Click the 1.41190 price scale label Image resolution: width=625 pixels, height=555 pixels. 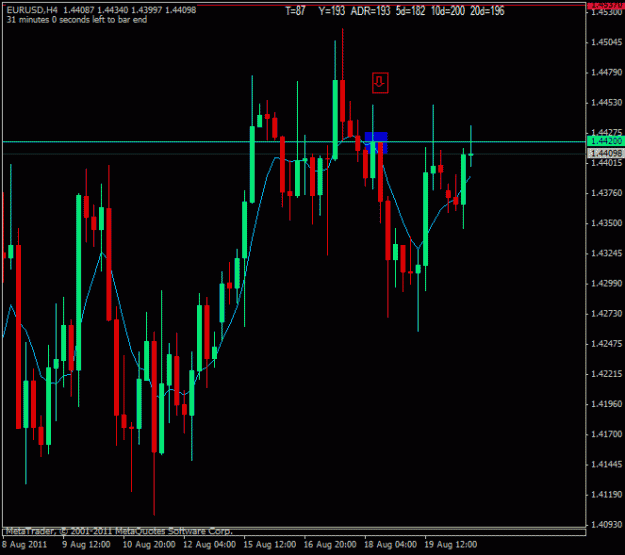(x=606, y=494)
